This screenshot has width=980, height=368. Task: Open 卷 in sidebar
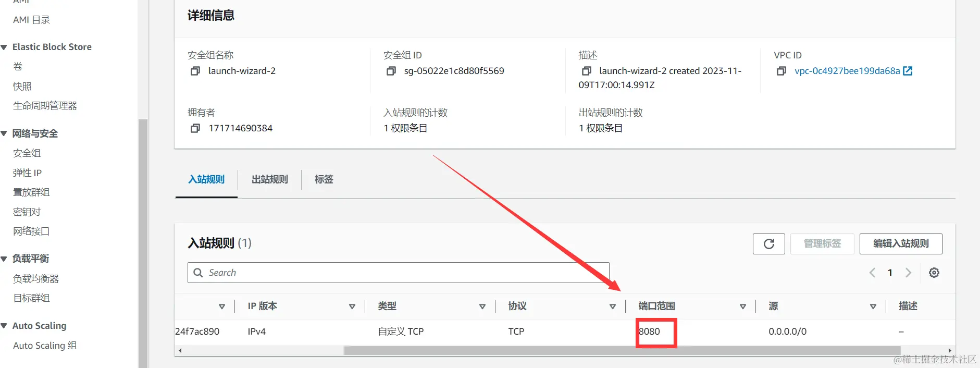click(x=18, y=67)
